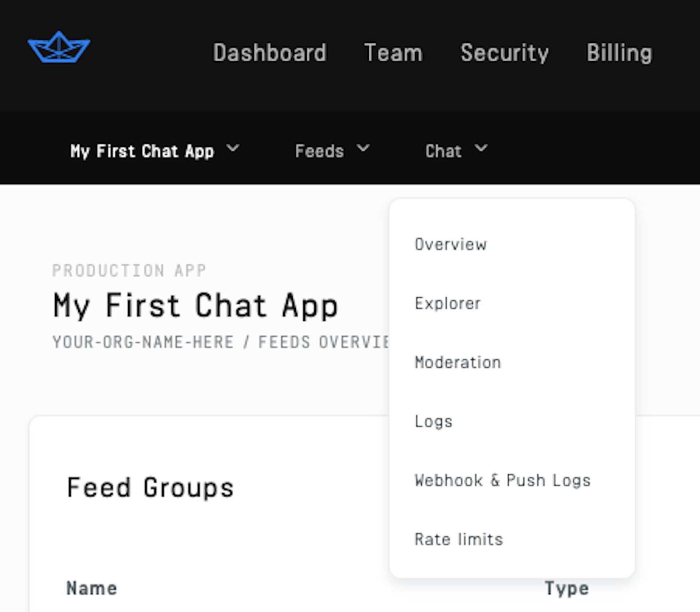
Task: Sort the feed groups by Type
Action: coord(567,588)
